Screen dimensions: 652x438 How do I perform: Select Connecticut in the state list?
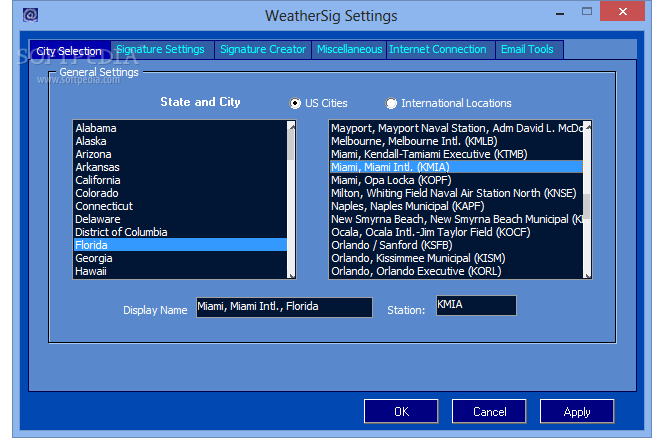(180, 206)
